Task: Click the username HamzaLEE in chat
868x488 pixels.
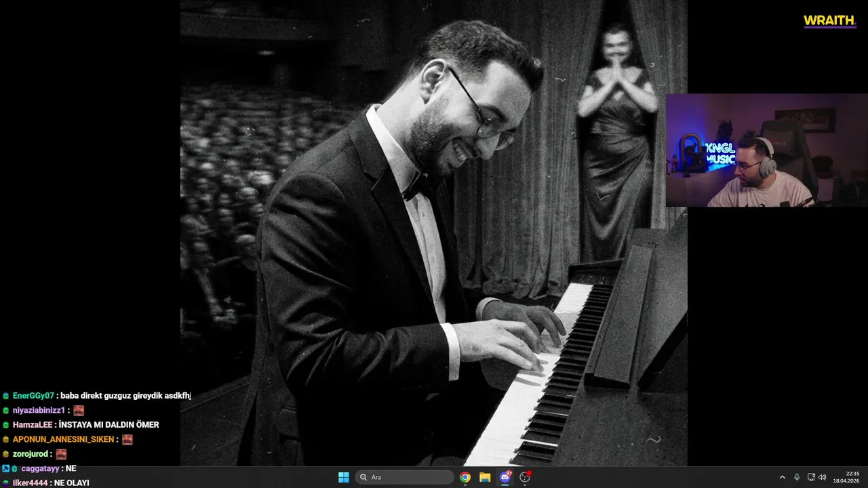Action: coord(33,425)
